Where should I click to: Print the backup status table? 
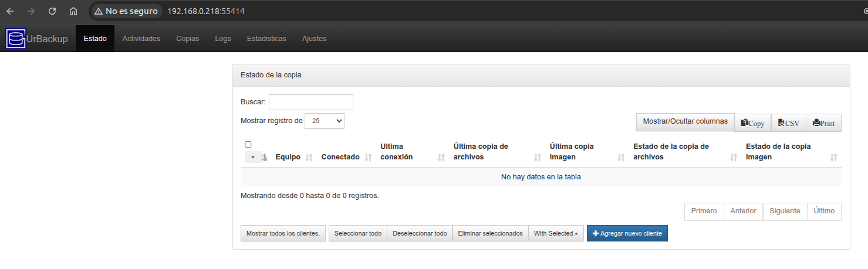coord(823,123)
